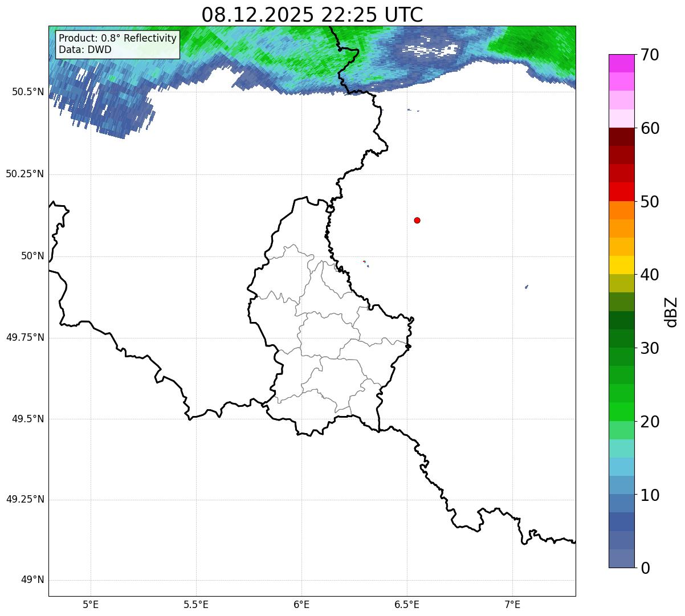The width and height of the screenshot is (685, 616).
Task: Click the 5°E longitude label
Action: [x=91, y=604]
